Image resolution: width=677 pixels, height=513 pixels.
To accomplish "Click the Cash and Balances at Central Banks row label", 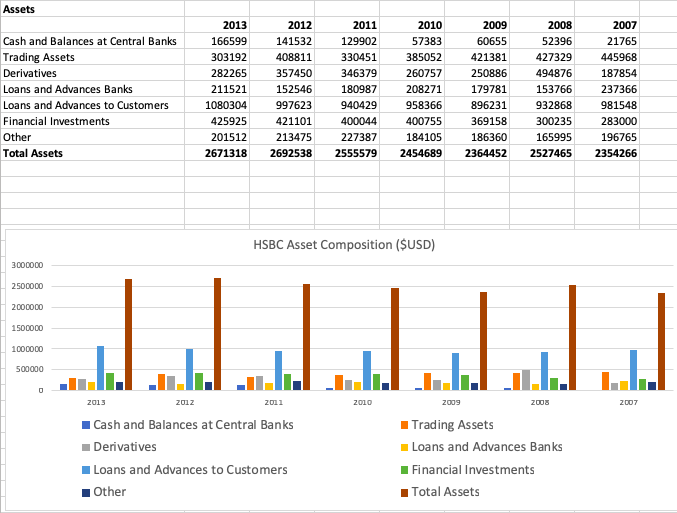I will (92, 41).
